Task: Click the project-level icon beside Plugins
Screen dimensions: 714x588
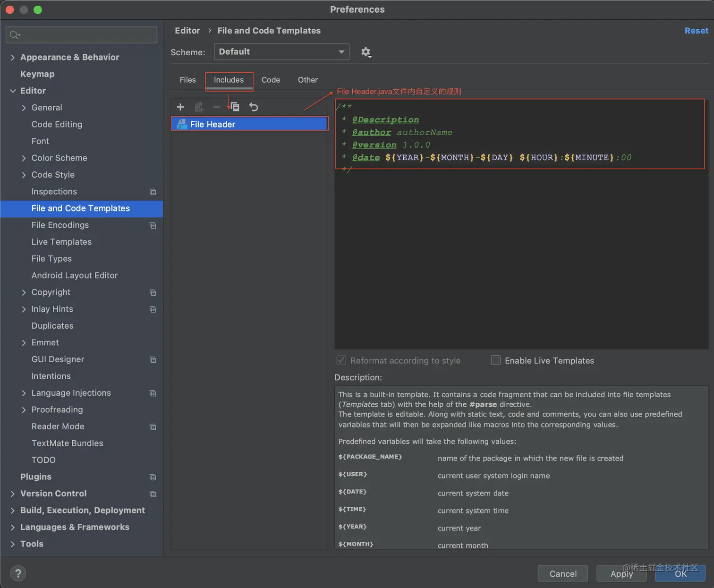Action: [153, 477]
